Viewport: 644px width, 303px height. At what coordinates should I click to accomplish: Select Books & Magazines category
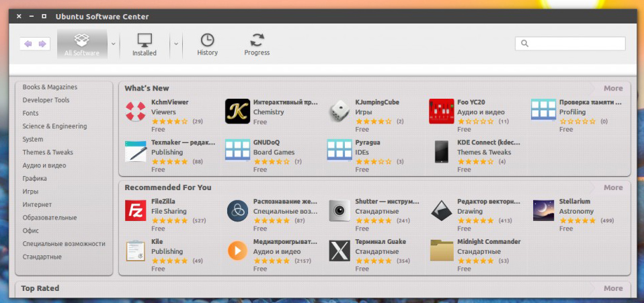pyautogui.click(x=50, y=87)
